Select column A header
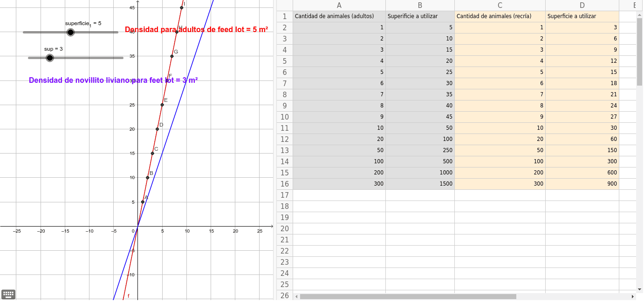644x301 pixels. (x=339, y=6)
